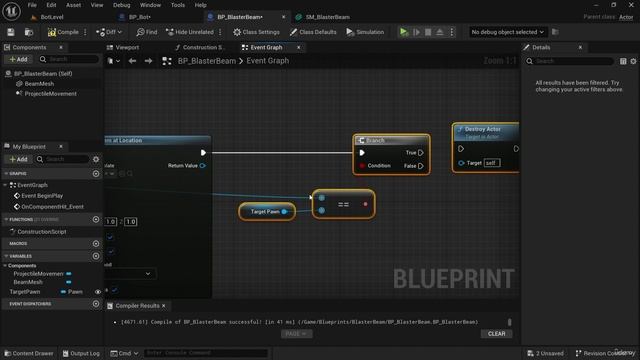Switch to the Construction Script tab
The width and height of the screenshot is (640, 360).
pyautogui.click(x=202, y=47)
